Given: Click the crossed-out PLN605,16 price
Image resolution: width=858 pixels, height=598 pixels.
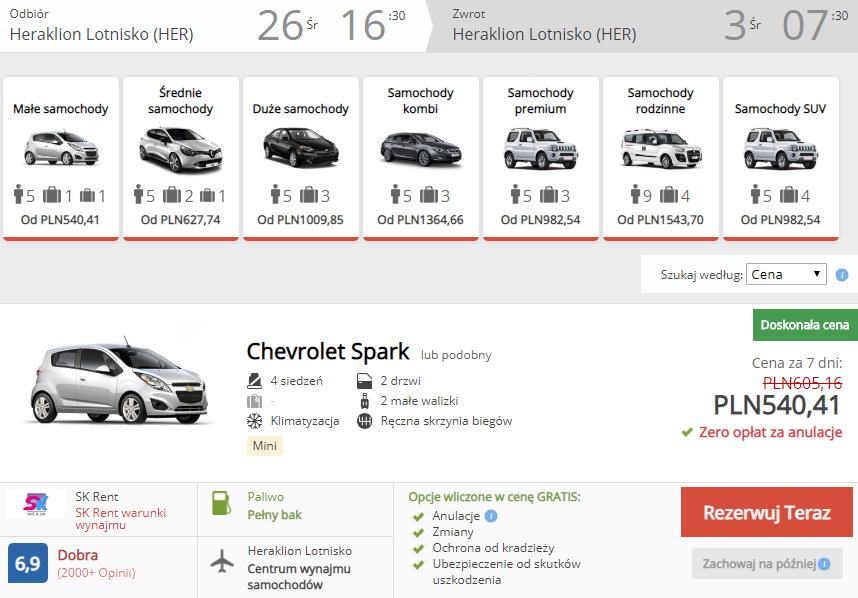Looking at the screenshot, I should point(802,383).
